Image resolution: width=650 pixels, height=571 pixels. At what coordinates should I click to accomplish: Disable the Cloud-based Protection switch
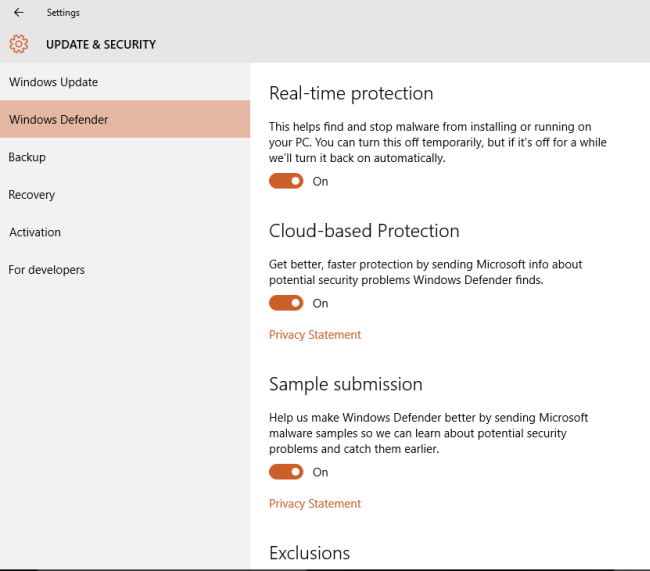[x=286, y=303]
